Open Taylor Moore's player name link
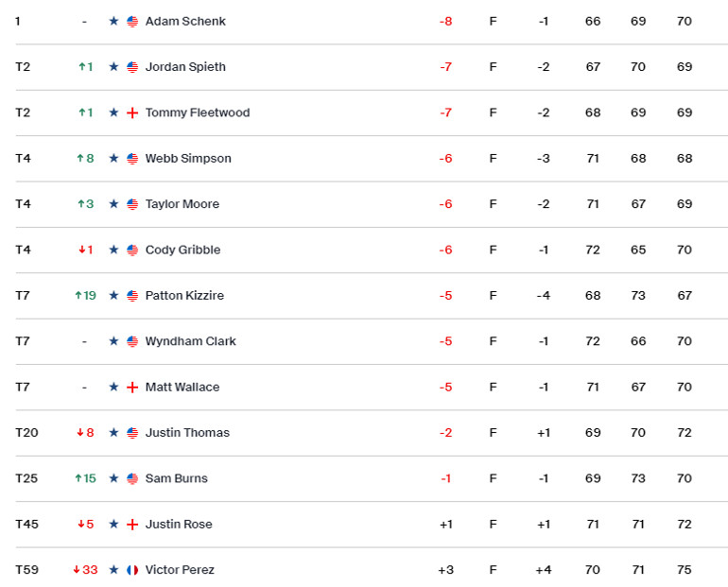 pos(182,204)
